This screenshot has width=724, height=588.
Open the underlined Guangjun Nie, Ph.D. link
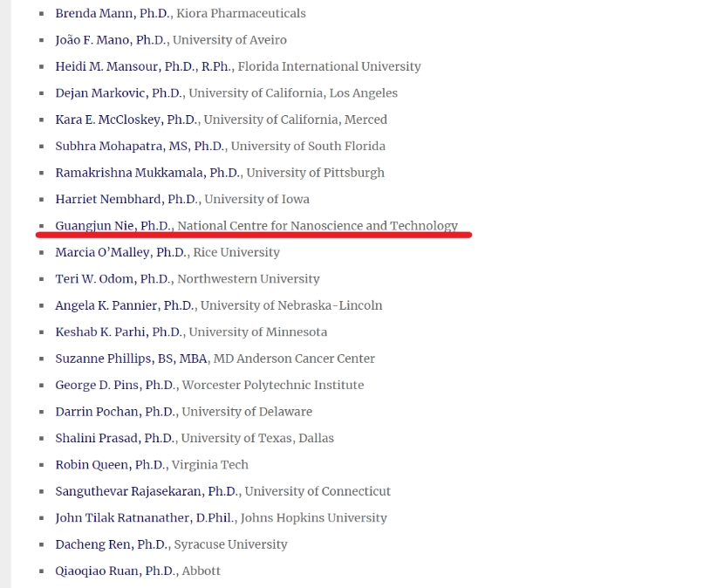113,226
